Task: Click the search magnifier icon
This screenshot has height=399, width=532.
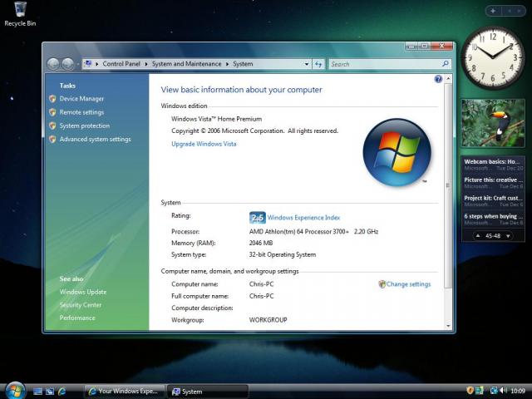Action: point(446,63)
